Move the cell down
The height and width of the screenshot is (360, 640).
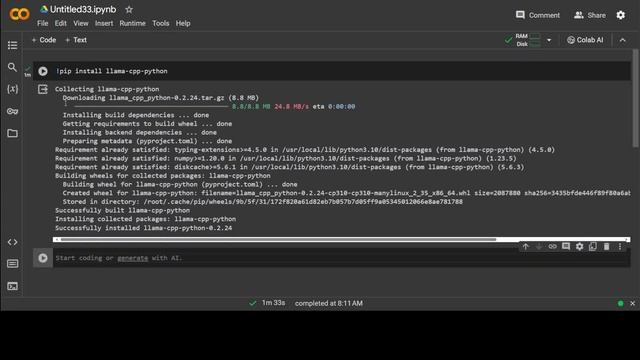pos(539,247)
